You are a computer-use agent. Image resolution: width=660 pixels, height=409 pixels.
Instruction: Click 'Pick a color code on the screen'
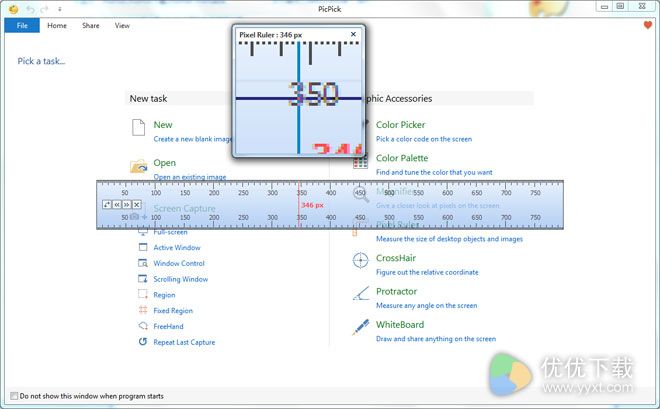pos(424,139)
